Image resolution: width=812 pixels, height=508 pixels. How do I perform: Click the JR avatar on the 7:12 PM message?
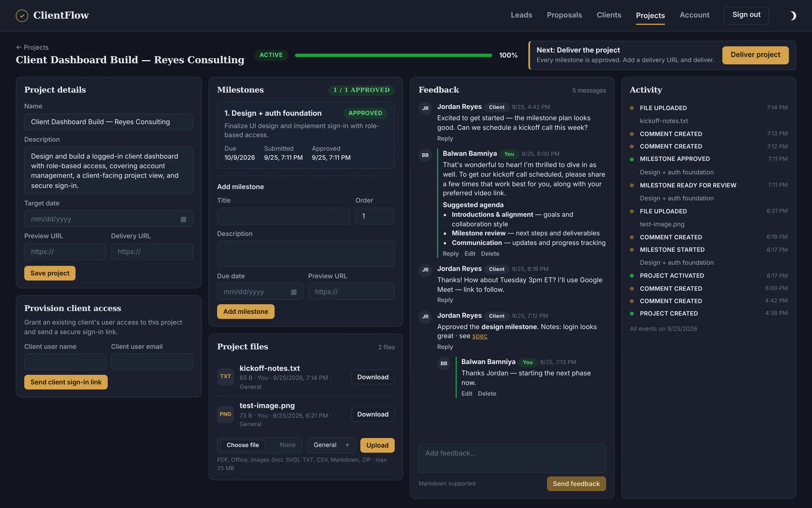(425, 317)
